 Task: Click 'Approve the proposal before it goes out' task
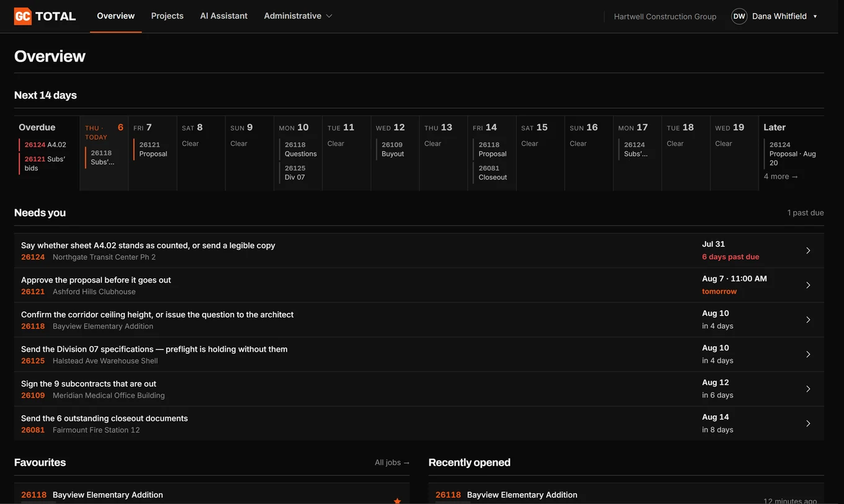[96, 280]
